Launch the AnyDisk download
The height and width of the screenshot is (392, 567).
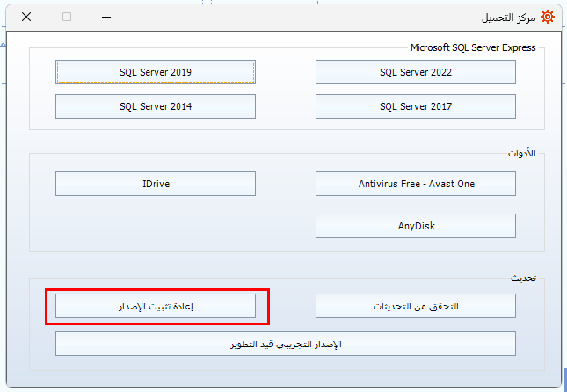(x=415, y=226)
